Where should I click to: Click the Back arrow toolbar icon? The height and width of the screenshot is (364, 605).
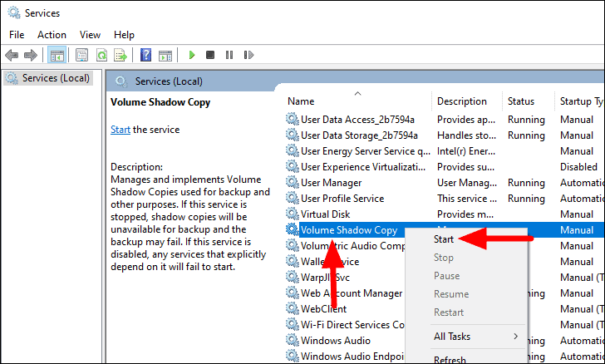click(12, 55)
